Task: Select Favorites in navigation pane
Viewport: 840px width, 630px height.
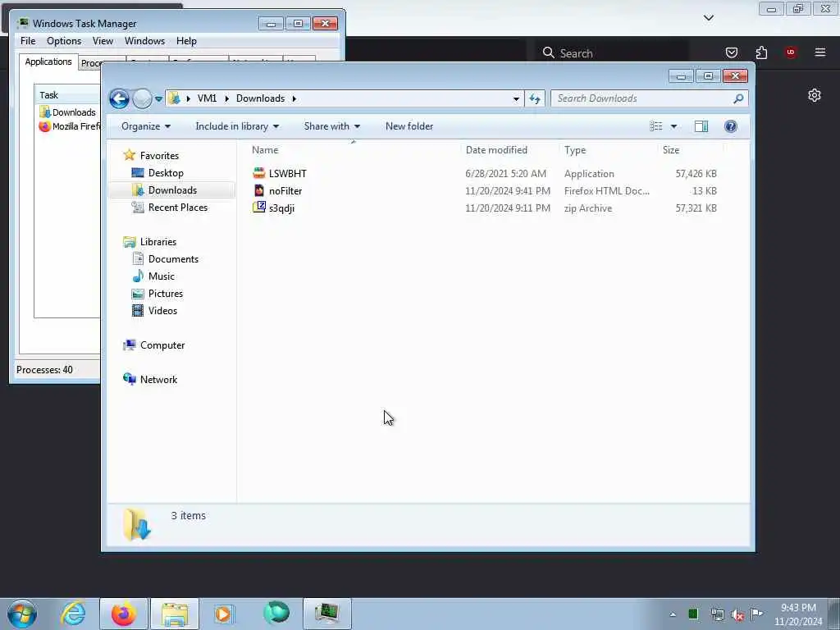Action: coord(159,155)
